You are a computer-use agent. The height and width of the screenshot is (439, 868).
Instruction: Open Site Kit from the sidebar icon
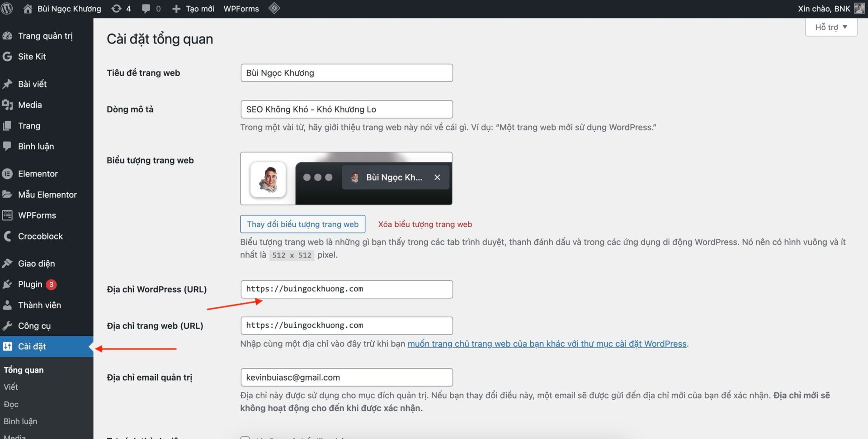coord(8,57)
